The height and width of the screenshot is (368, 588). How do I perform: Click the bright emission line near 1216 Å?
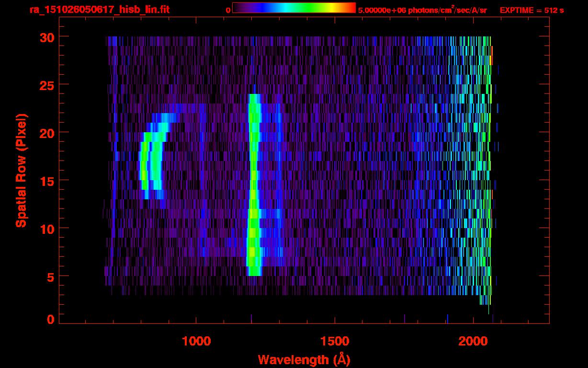tap(254, 185)
